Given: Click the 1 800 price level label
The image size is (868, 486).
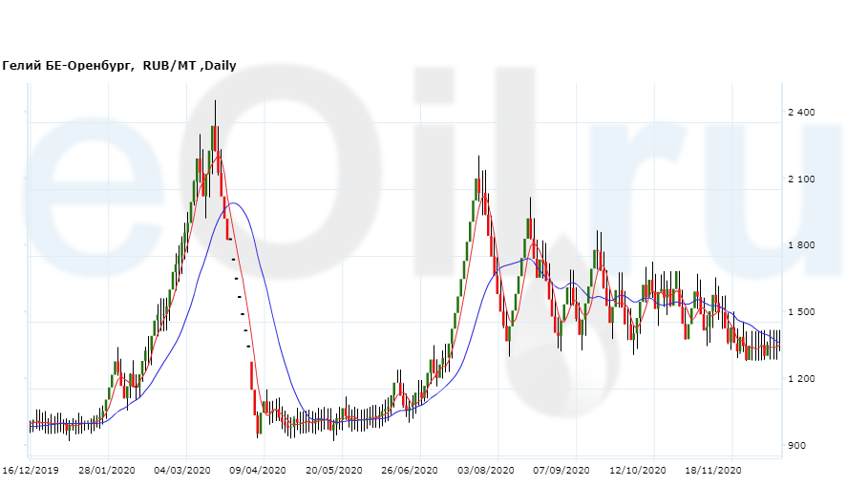Looking at the screenshot, I should [800, 245].
